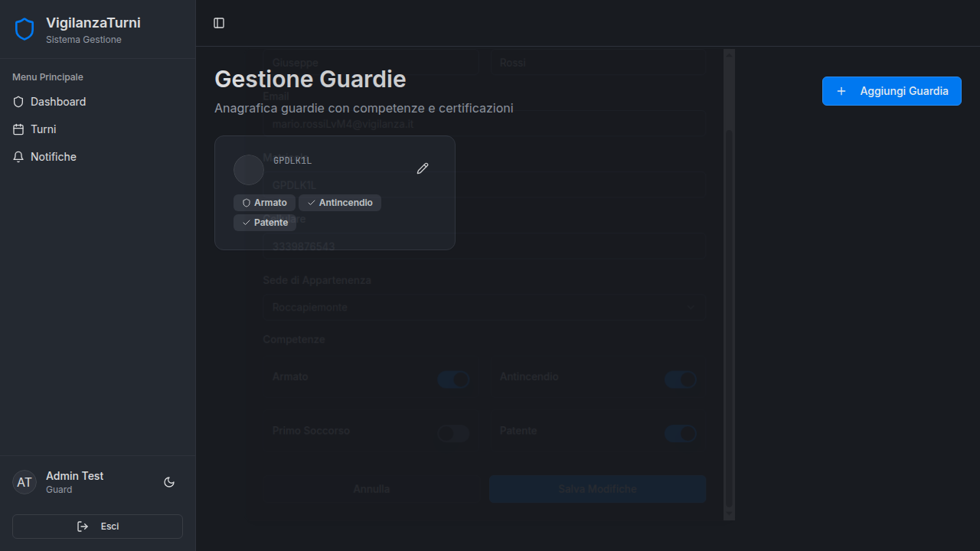Open the Sede di Appartenenza dropdown
Viewport: 980px width, 551px height.
484,308
